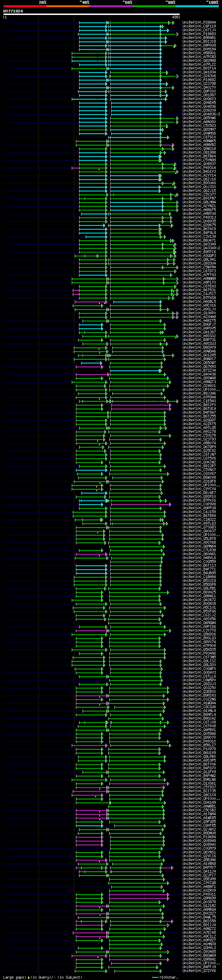This screenshot has width=222, height=980.
Task: Select the UniRef100_C5WYM4 label
Action: [199, 267]
